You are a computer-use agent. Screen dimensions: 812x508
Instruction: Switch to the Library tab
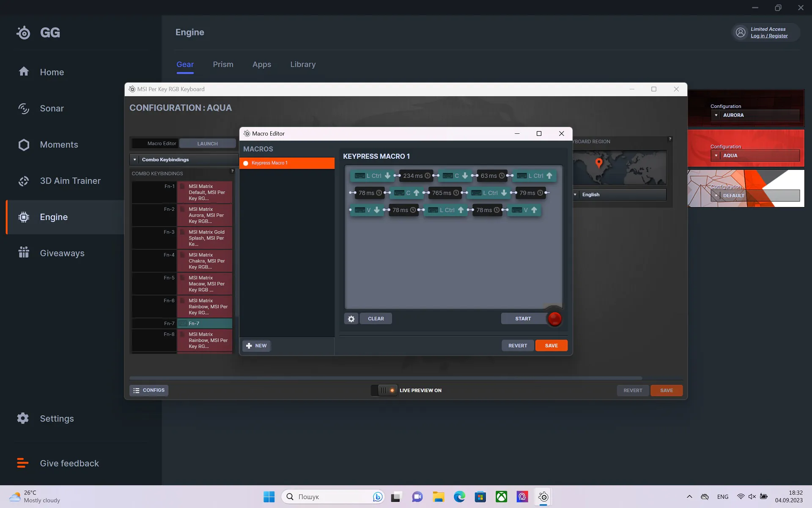click(303, 64)
